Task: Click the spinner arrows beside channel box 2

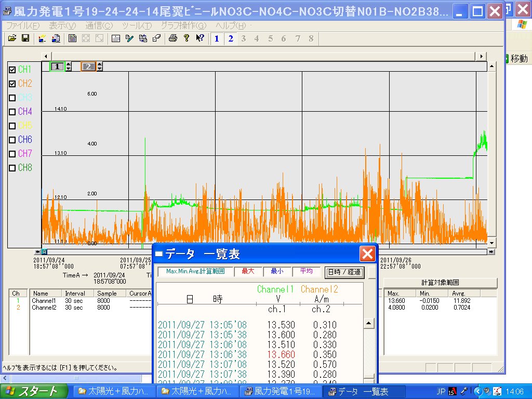Action: (x=100, y=66)
